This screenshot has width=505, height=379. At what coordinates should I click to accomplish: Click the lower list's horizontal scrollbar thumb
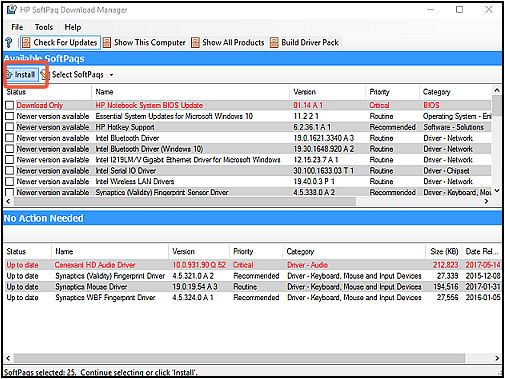[239, 358]
